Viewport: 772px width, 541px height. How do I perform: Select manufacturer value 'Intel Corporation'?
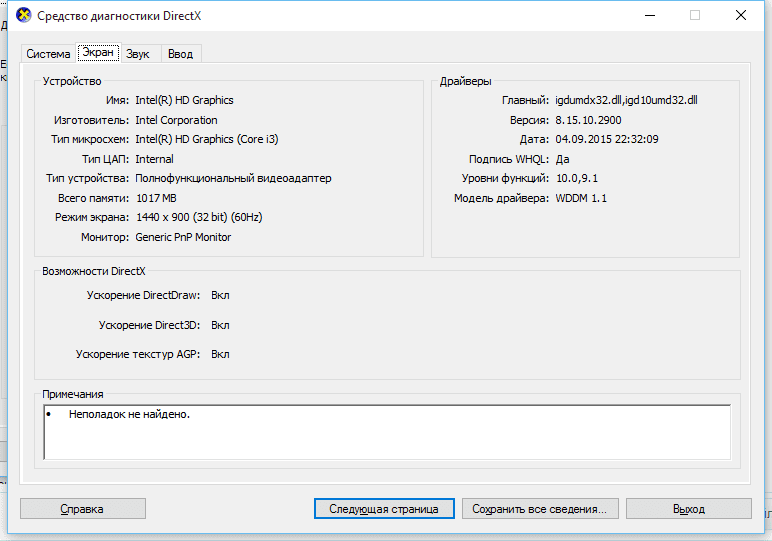pos(176,120)
